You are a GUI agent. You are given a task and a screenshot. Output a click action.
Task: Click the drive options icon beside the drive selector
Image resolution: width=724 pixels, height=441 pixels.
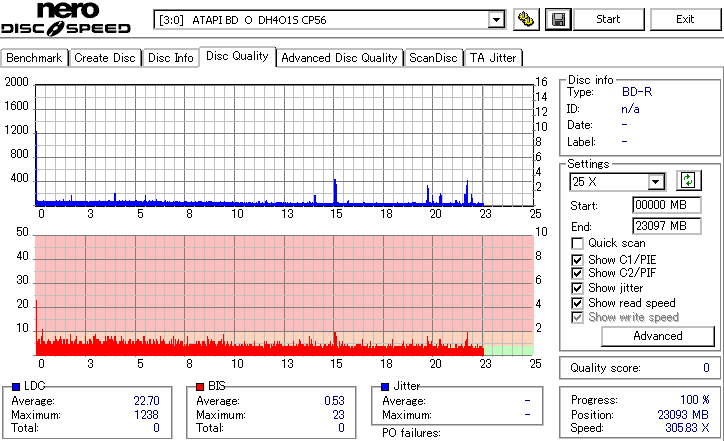pyautogui.click(x=526, y=19)
